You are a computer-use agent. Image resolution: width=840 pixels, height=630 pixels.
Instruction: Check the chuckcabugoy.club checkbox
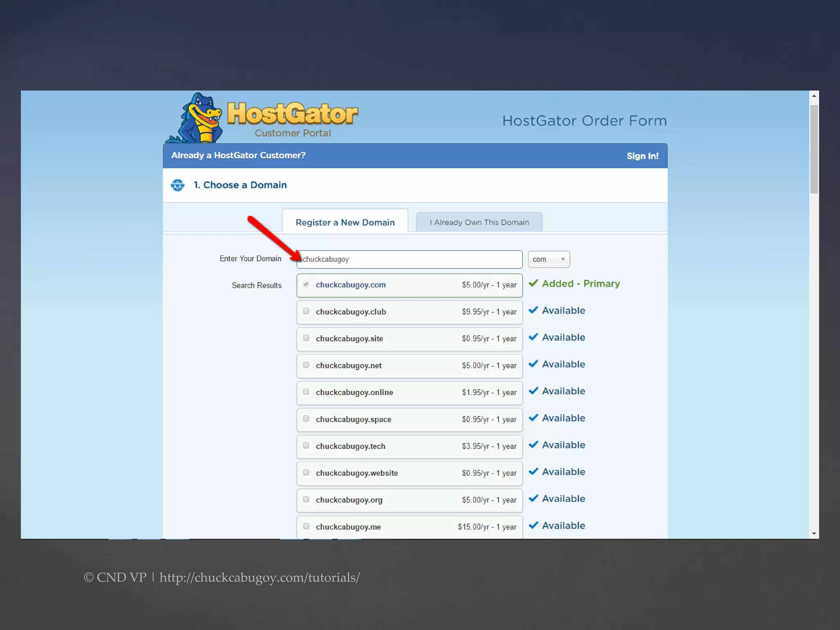pos(306,311)
